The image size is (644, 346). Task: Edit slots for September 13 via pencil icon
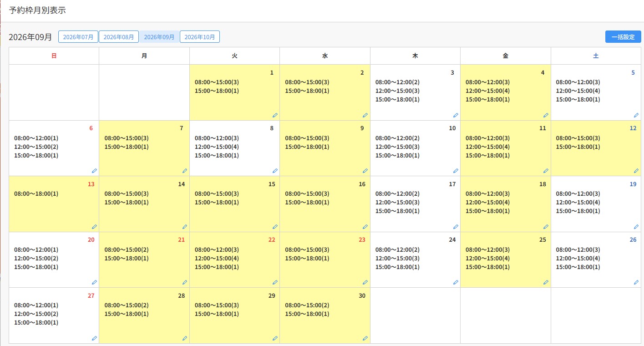point(94,226)
